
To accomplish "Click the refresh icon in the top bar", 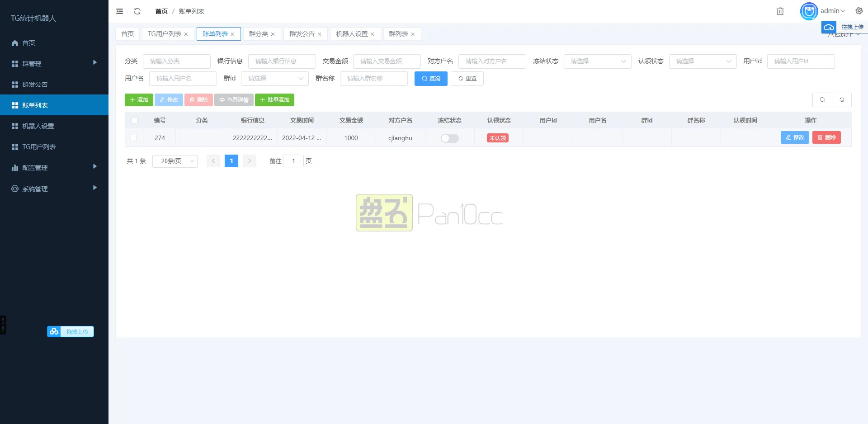I will point(137,11).
